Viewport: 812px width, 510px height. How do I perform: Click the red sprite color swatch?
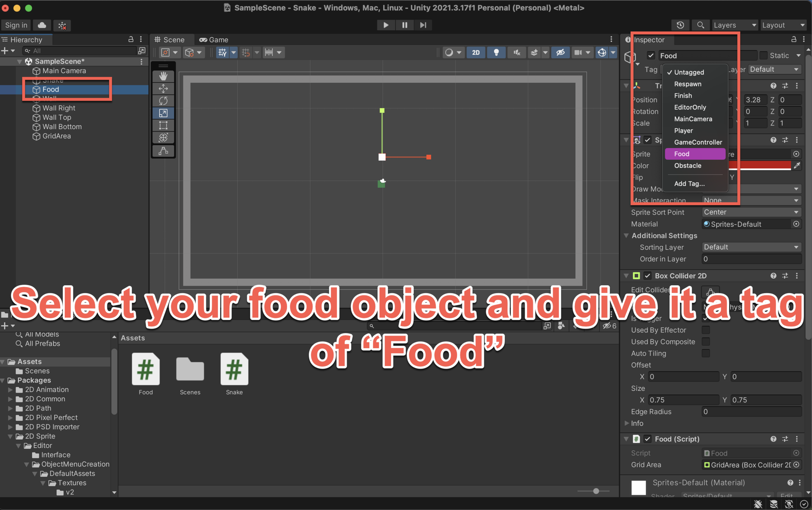tap(759, 165)
